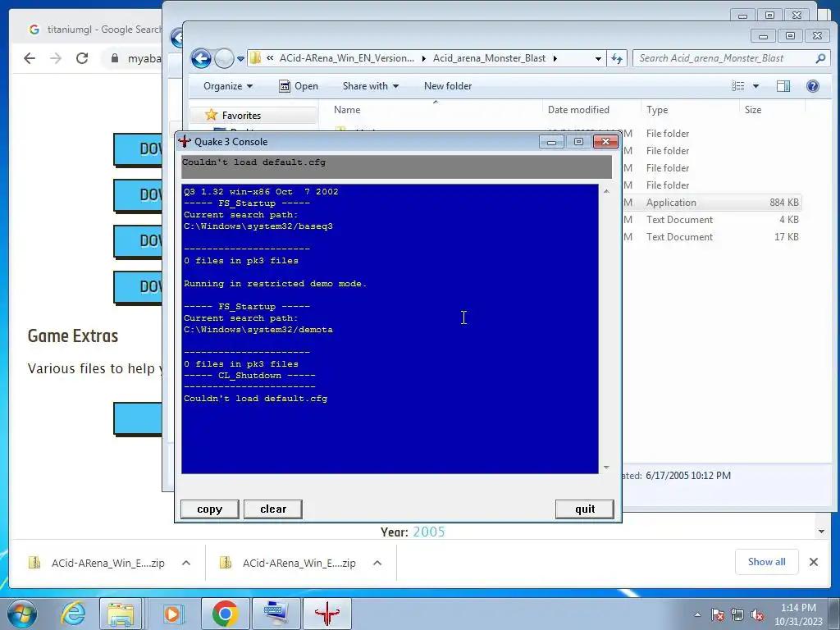This screenshot has width=840, height=630.
Task: Open Windows Explorer taskbar icon
Action: click(121, 614)
